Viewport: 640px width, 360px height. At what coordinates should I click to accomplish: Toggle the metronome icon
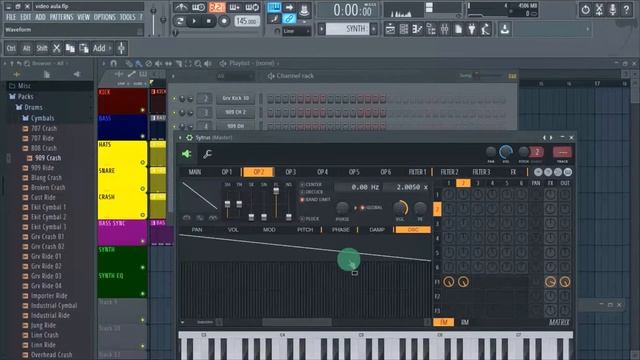[181, 7]
